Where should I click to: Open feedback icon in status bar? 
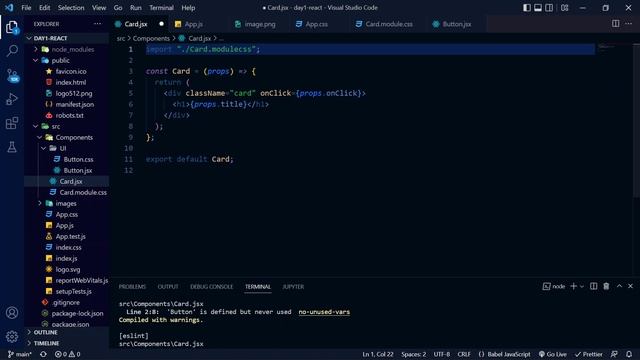click(614, 354)
